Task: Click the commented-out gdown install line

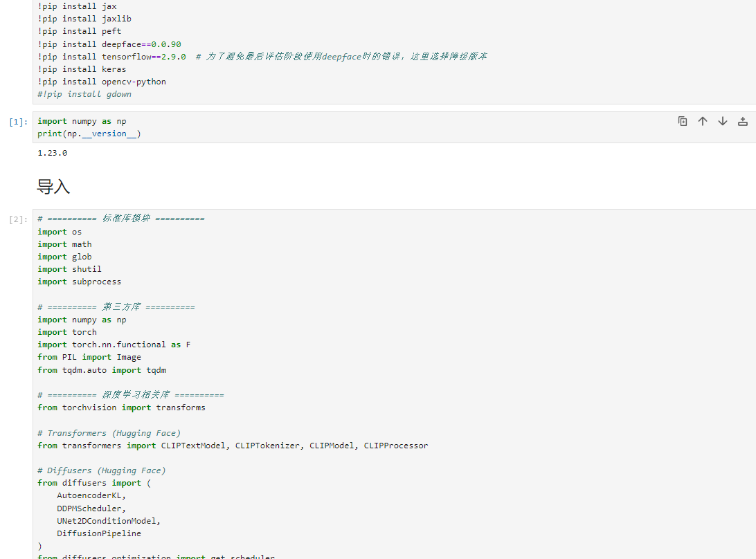Action: coord(84,94)
